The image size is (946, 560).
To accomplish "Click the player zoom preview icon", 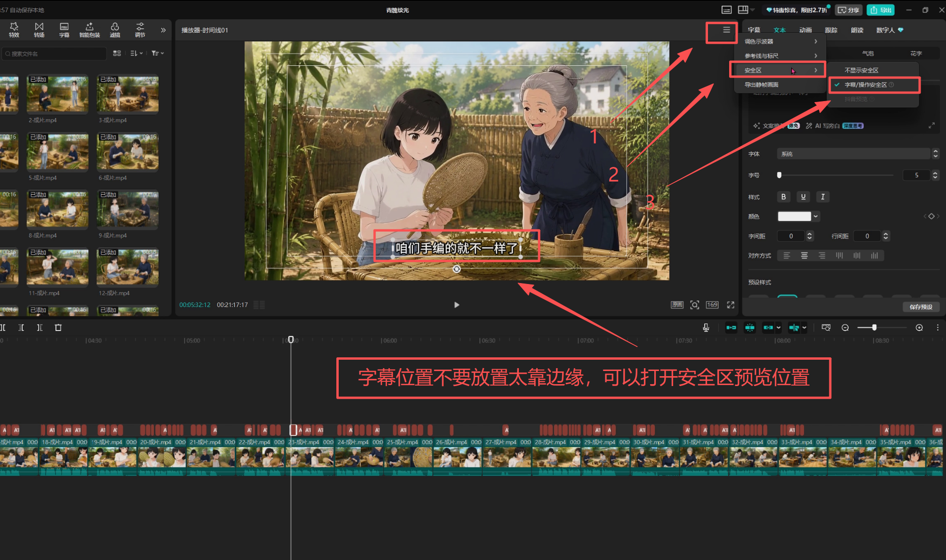I will click(x=694, y=305).
